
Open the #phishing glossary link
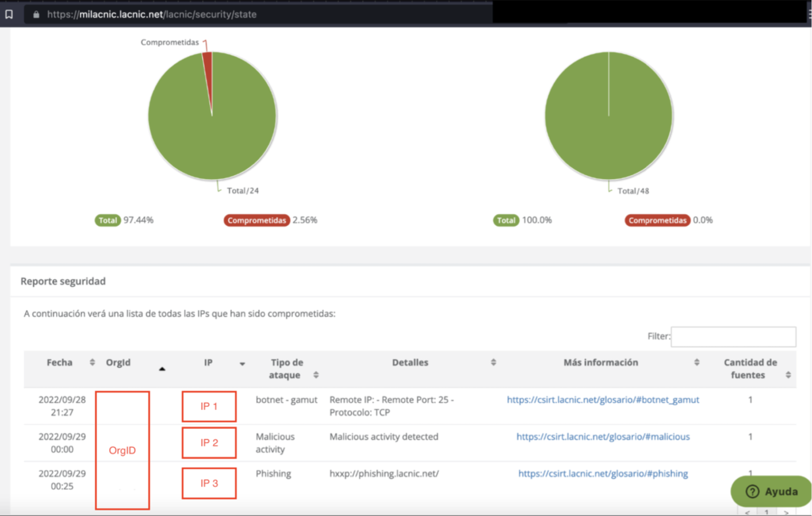coord(603,474)
